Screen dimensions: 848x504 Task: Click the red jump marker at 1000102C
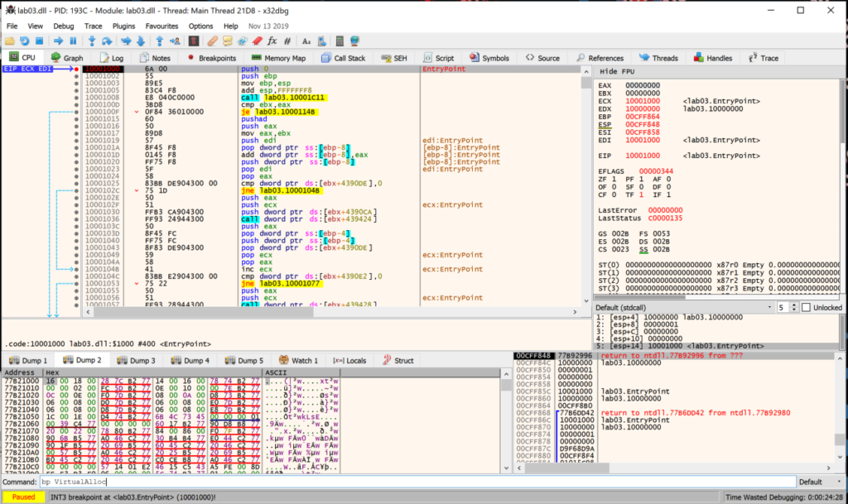(x=137, y=190)
